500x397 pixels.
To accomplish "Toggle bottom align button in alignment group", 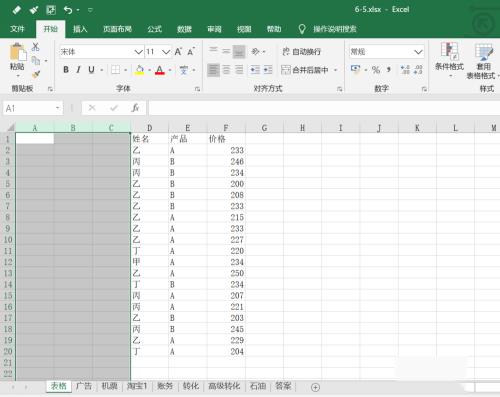I will coord(239,51).
